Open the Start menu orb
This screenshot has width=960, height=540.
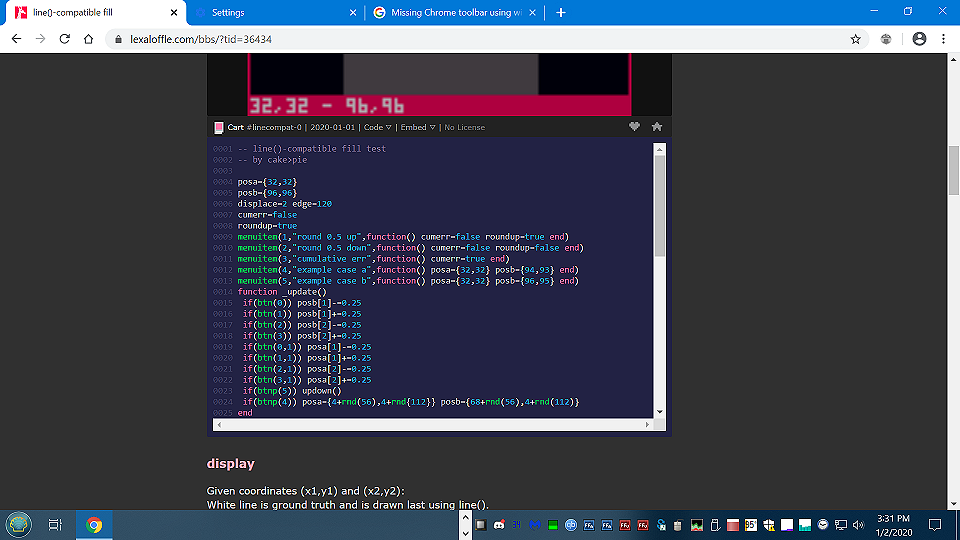coord(18,525)
